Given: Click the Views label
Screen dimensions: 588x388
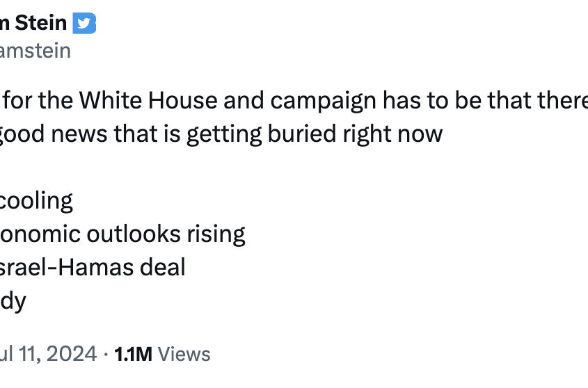Looking at the screenshot, I should [x=184, y=354].
